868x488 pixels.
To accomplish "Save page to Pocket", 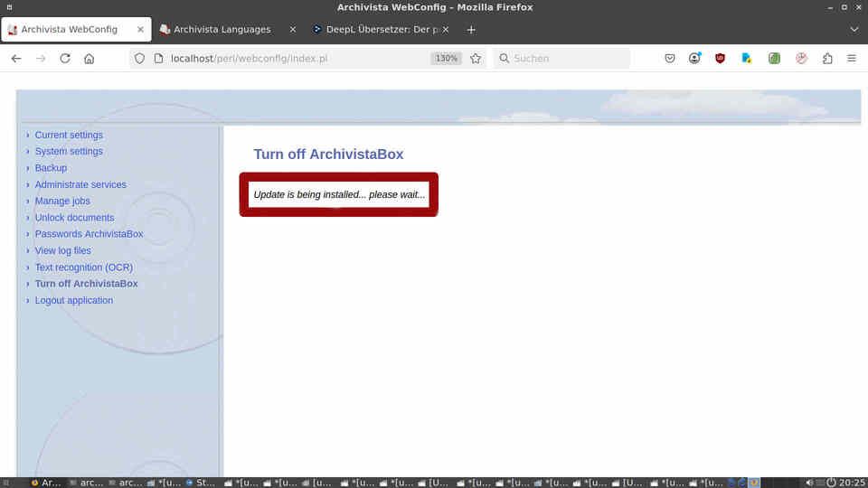I will (670, 58).
